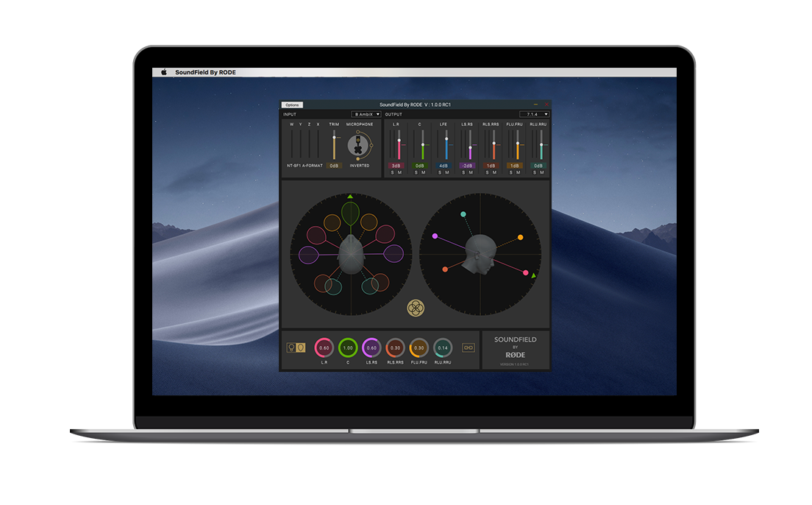The height and width of the screenshot is (505, 812).
Task: Open the SoundField By RODE menu bar item
Action: coord(205,72)
